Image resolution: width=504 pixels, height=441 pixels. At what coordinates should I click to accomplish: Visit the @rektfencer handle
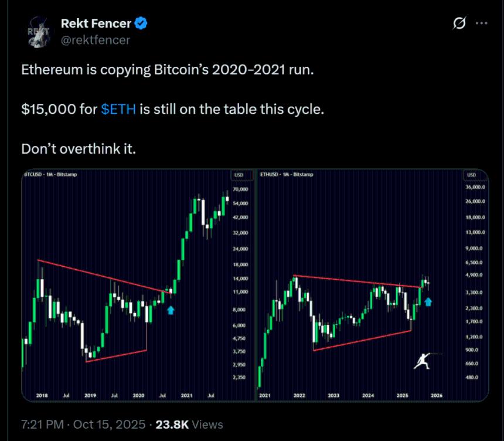pos(95,40)
